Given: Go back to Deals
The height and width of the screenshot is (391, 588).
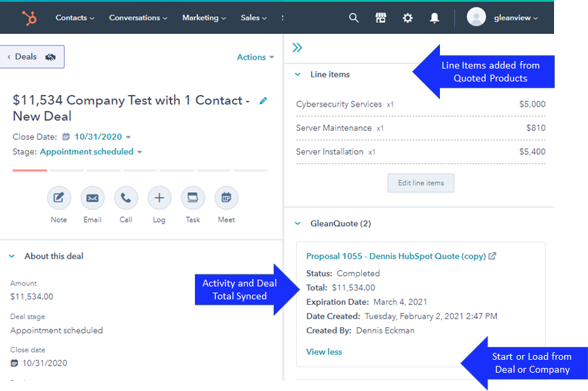Looking at the screenshot, I should 32,56.
